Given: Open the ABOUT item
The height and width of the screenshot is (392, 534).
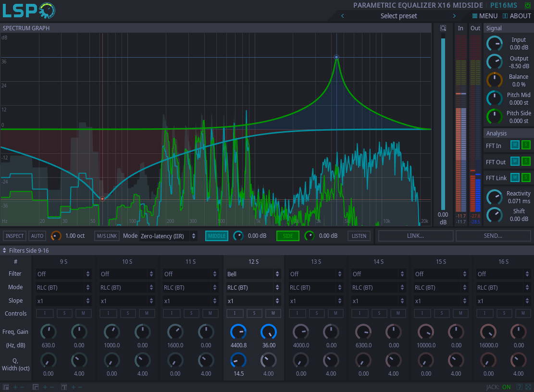Looking at the screenshot, I should pos(517,16).
